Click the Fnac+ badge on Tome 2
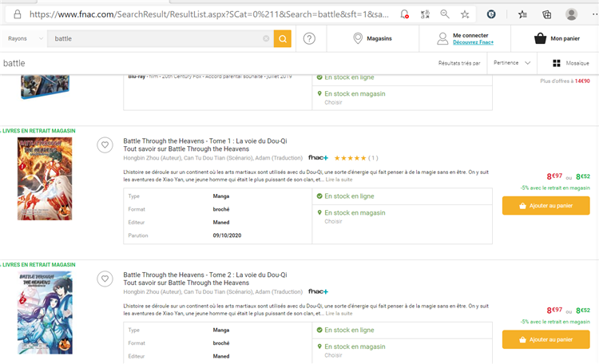This screenshot has height=364, width=599. click(318, 291)
